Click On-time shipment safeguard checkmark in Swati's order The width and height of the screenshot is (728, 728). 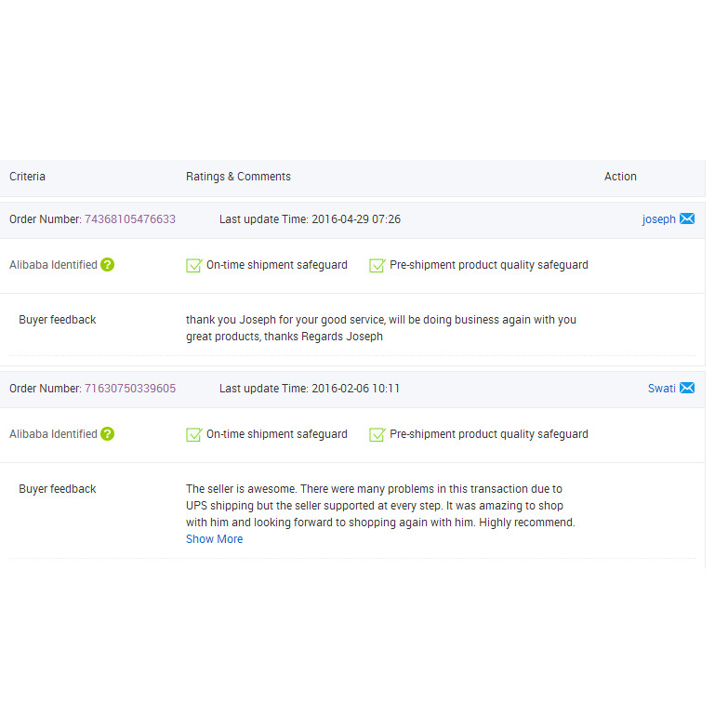[x=194, y=435]
